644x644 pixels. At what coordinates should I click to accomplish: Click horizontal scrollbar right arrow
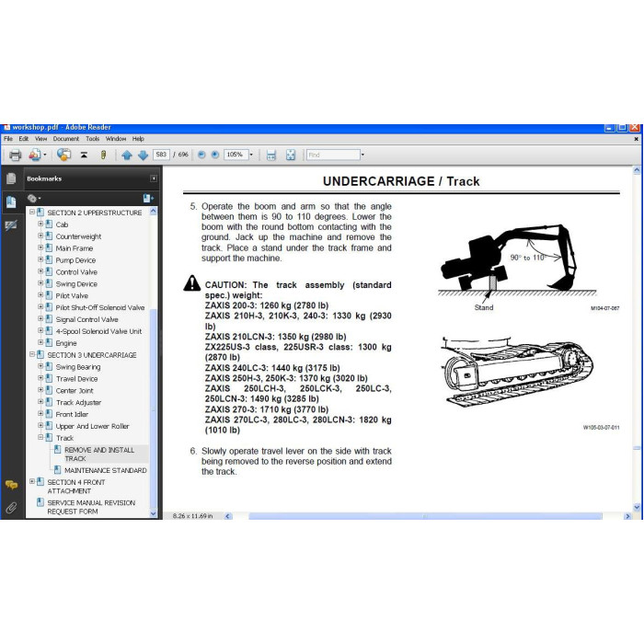[627, 516]
